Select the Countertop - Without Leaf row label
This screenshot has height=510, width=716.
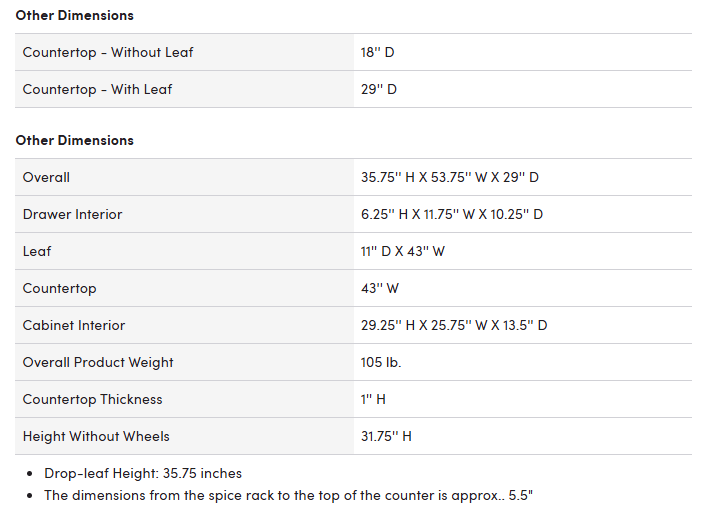pos(108,53)
